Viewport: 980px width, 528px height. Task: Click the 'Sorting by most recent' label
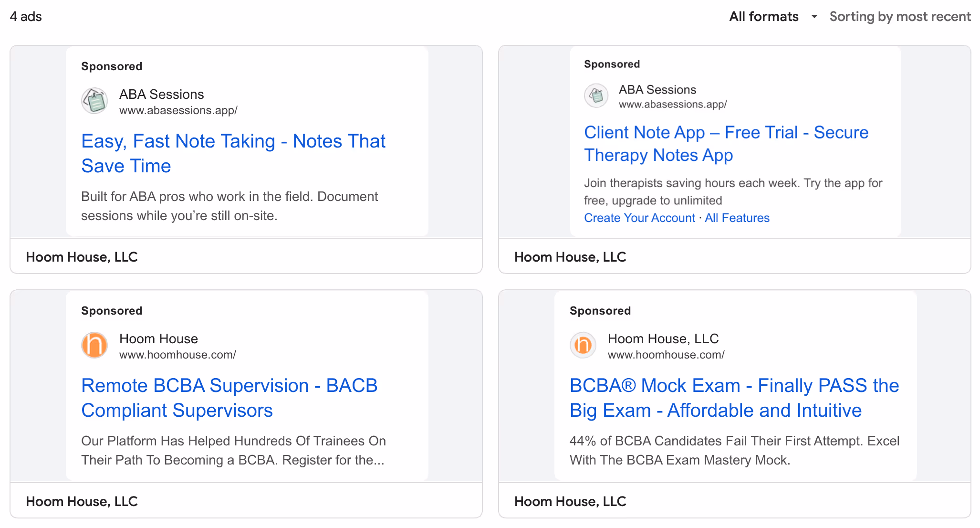[900, 17]
